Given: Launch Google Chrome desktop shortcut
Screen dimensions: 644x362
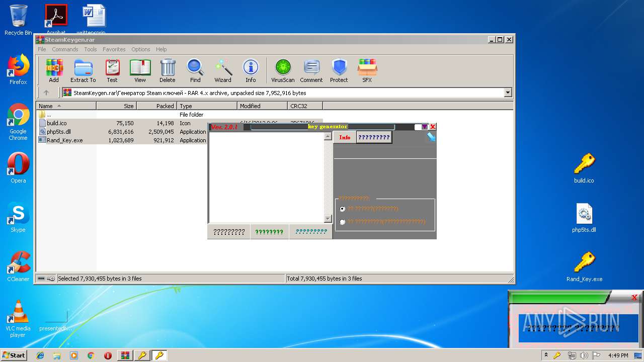Looking at the screenshot, I should coord(18,122).
